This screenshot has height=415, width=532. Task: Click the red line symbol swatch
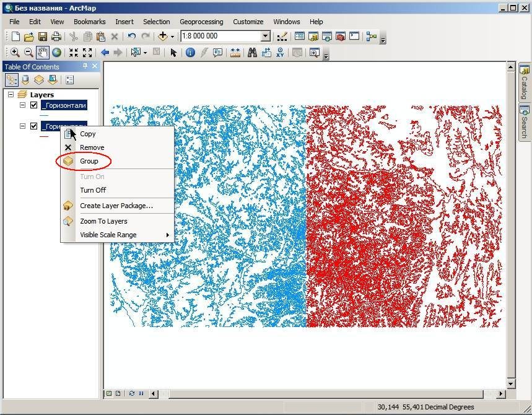click(x=44, y=136)
